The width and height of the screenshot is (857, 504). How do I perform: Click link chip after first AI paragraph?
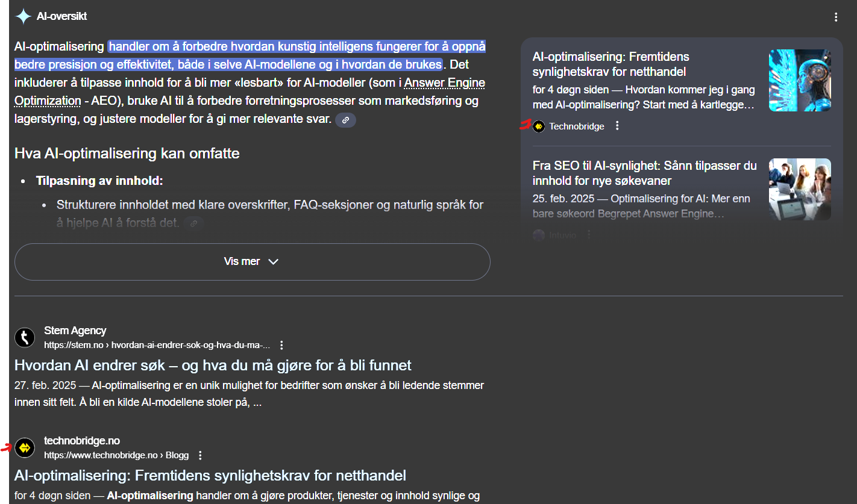pos(345,120)
